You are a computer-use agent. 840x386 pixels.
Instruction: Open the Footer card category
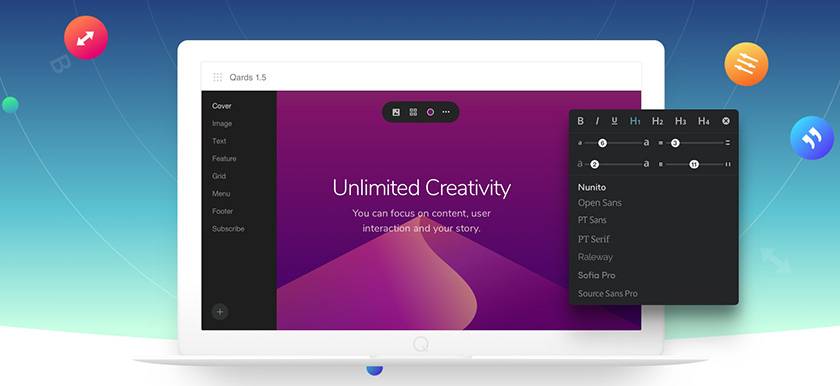pyautogui.click(x=222, y=211)
